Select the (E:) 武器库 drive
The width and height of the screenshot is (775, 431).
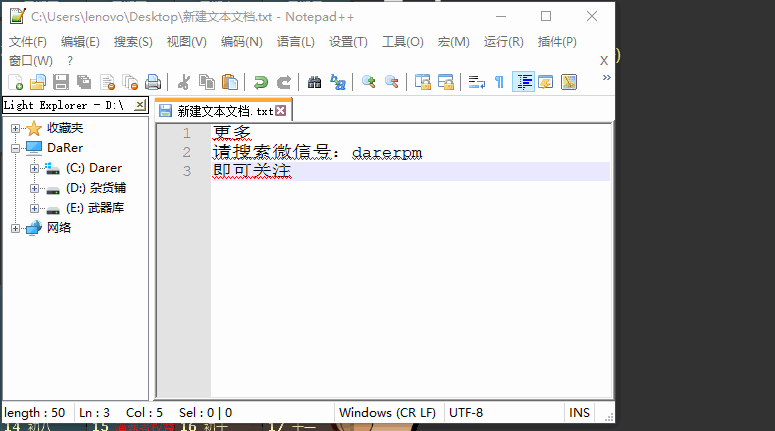tap(95, 208)
